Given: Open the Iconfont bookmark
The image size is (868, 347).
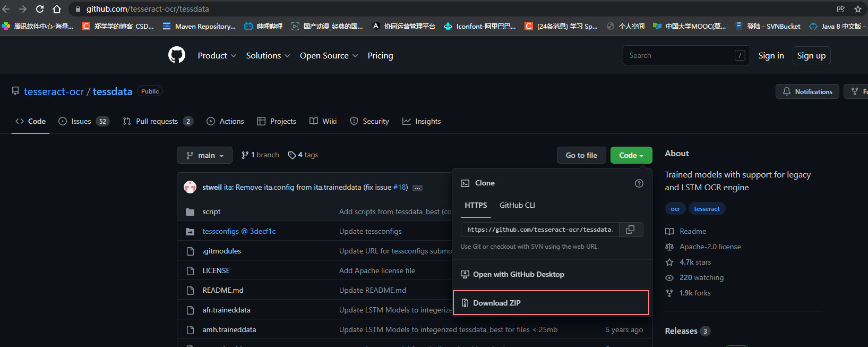Looking at the screenshot, I should click(x=480, y=26).
